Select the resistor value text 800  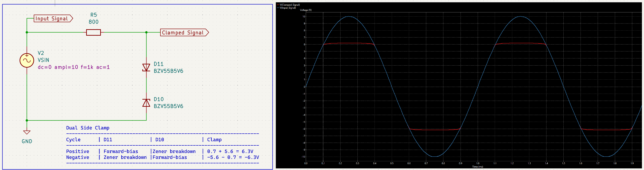(94, 22)
